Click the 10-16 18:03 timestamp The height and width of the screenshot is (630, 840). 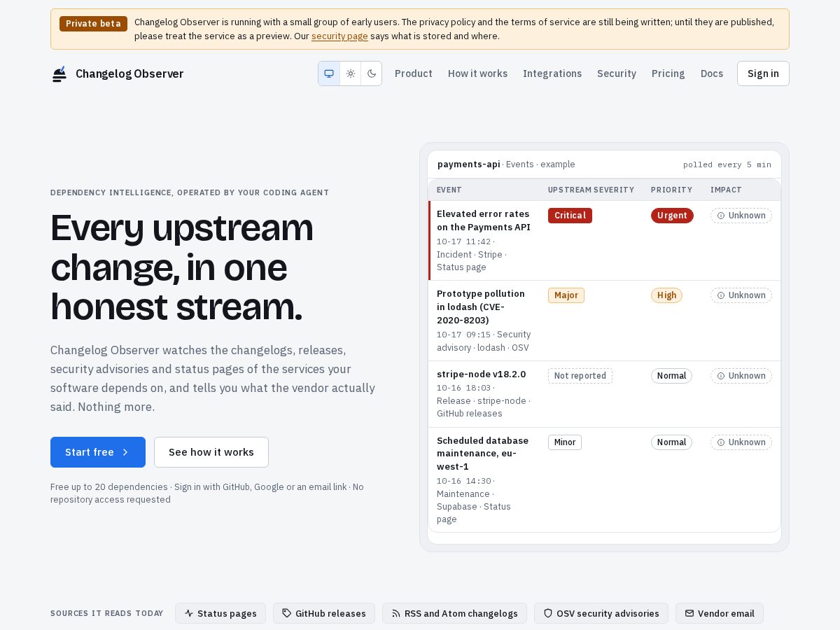(463, 388)
